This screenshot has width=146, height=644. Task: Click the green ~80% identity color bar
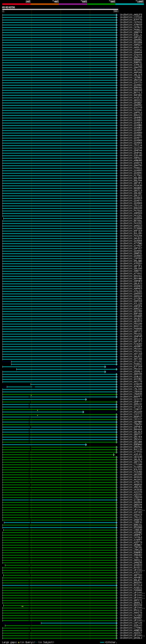click(x=101, y=4)
